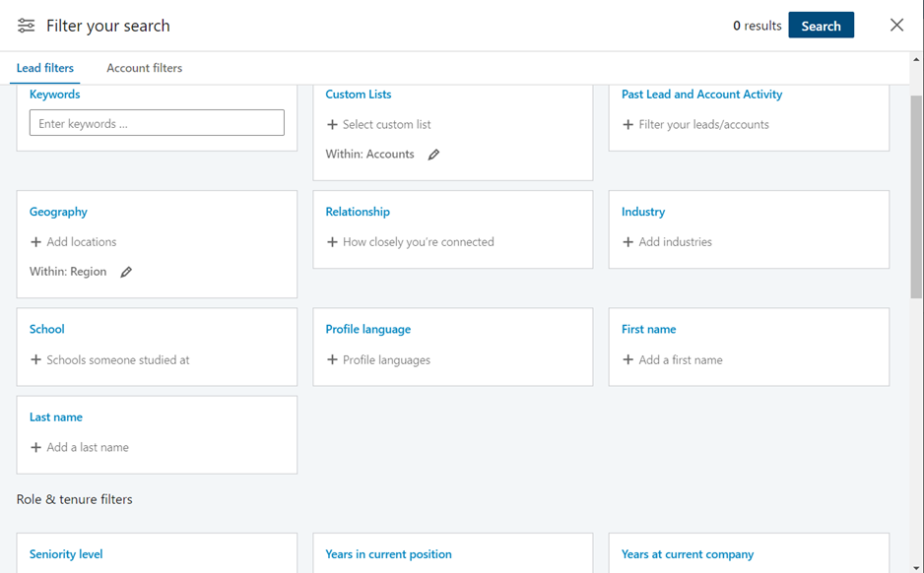Click the School filter heading
Image resolution: width=924 pixels, height=573 pixels.
pos(47,329)
